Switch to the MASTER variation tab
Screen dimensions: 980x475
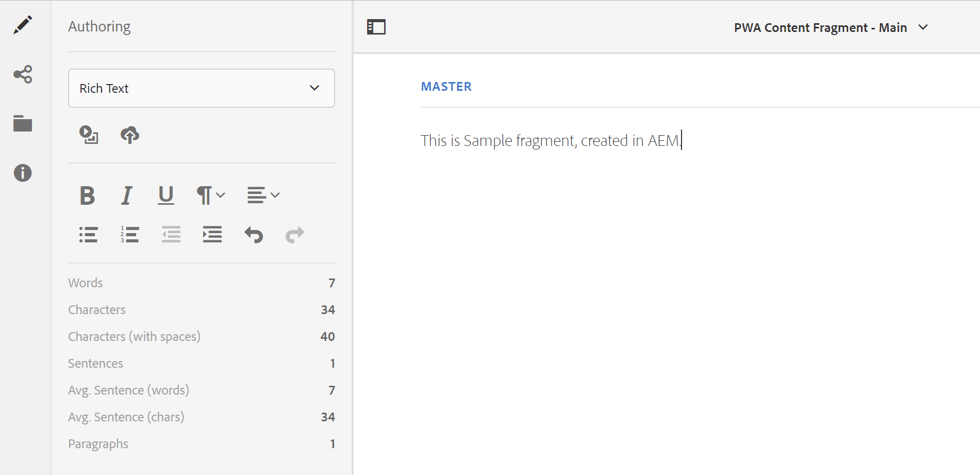click(446, 86)
